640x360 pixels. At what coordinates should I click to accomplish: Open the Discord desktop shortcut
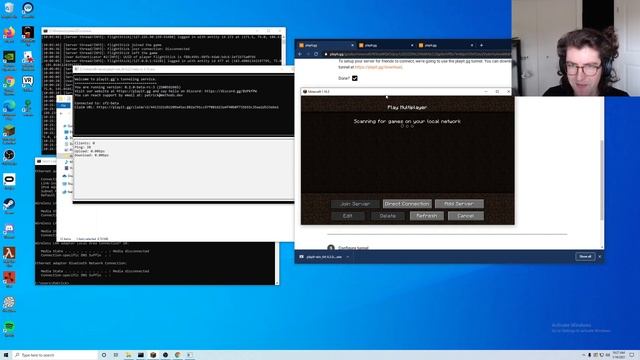[9, 231]
